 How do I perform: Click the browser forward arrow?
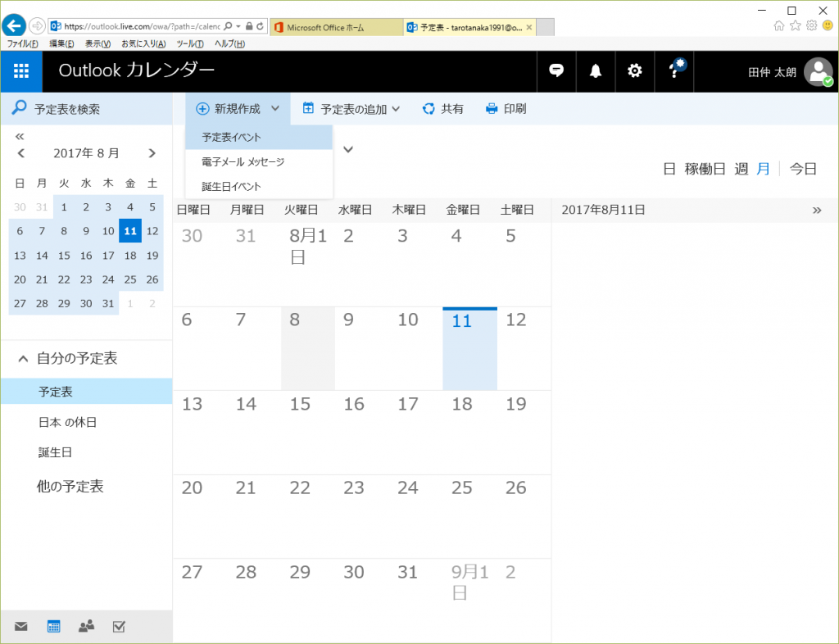pos(37,25)
